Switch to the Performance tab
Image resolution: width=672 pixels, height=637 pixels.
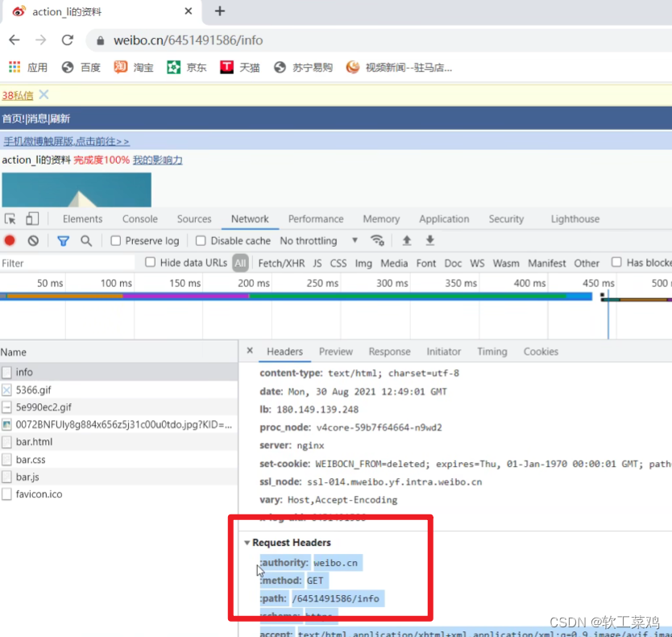click(316, 219)
